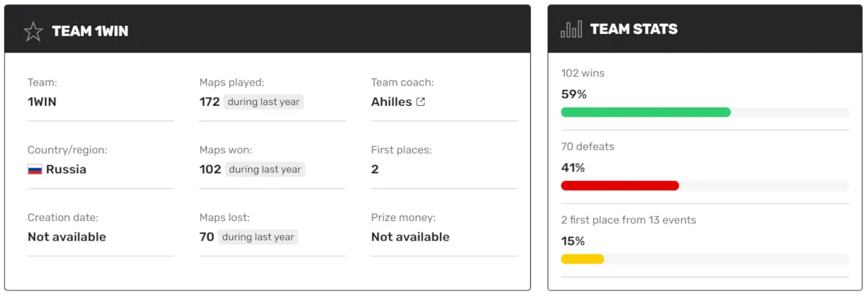The height and width of the screenshot is (297, 868).
Task: Click the Russia country name
Action: pos(66,170)
